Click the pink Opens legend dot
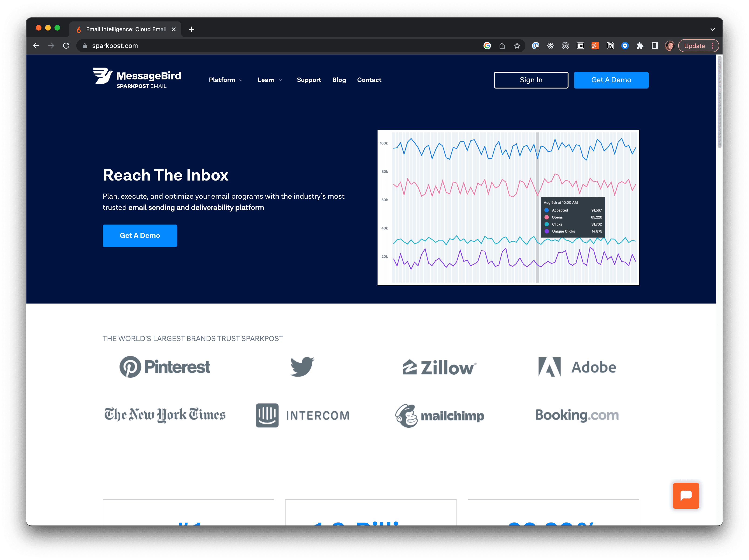The image size is (749, 560). [547, 217]
